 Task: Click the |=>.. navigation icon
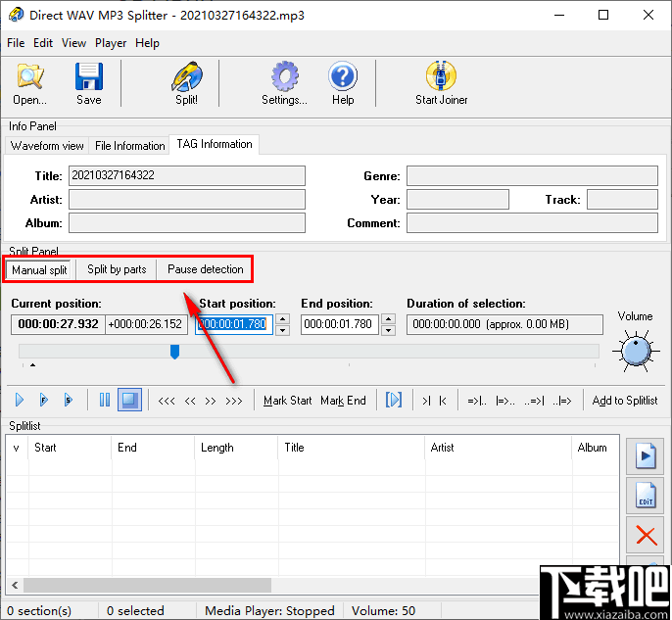(x=505, y=401)
